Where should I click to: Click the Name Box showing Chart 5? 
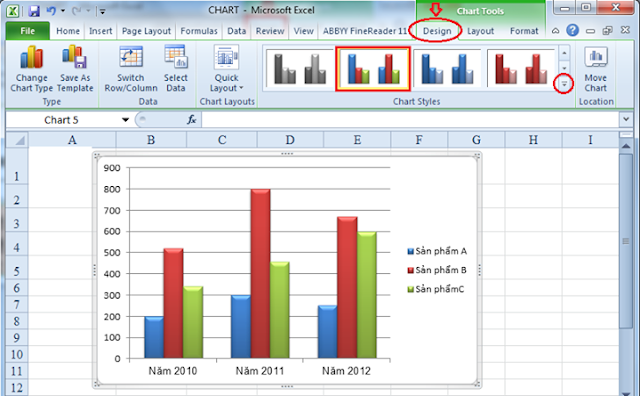tap(61, 120)
